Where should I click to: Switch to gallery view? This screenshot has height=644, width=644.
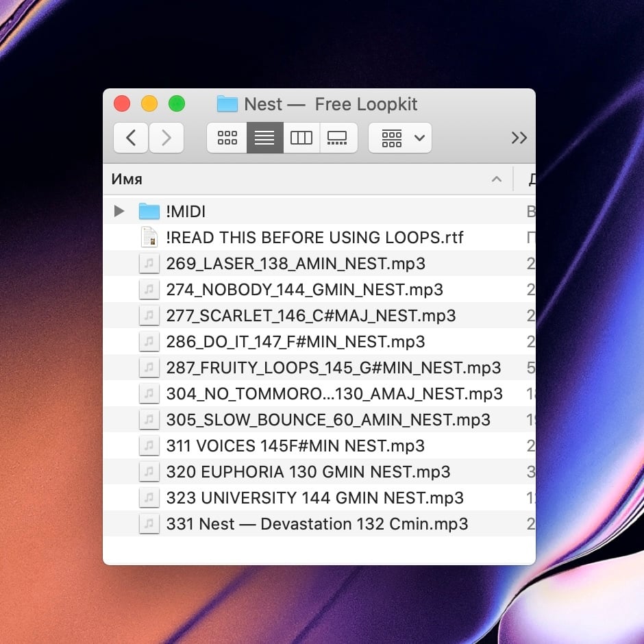click(x=338, y=138)
